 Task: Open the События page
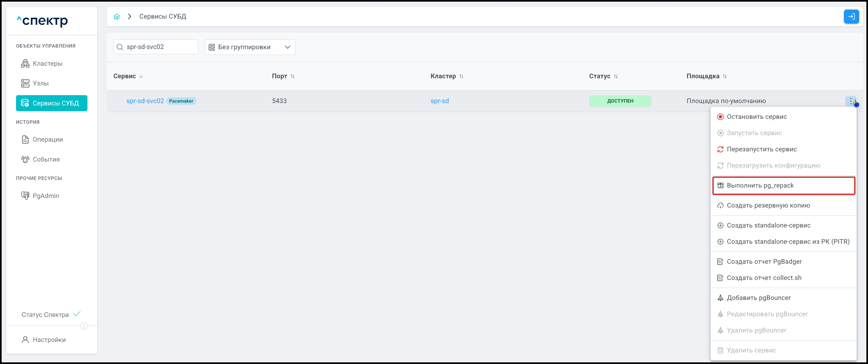pyautogui.click(x=46, y=159)
